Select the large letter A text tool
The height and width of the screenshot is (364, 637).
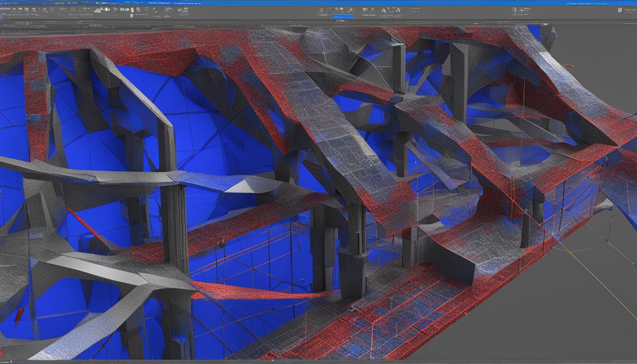tap(382, 9)
